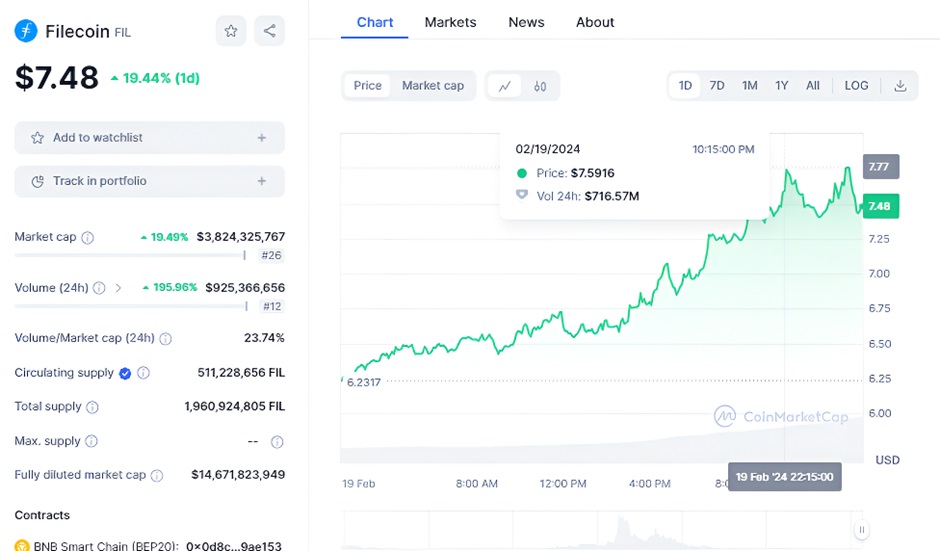Click the star favorite icon
The height and width of the screenshot is (551, 940).
(231, 31)
